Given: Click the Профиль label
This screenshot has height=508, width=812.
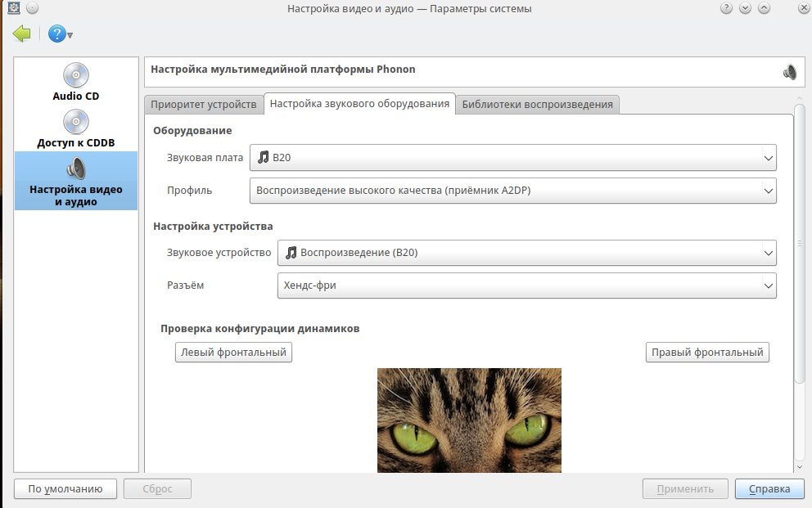Looking at the screenshot, I should 189,191.
